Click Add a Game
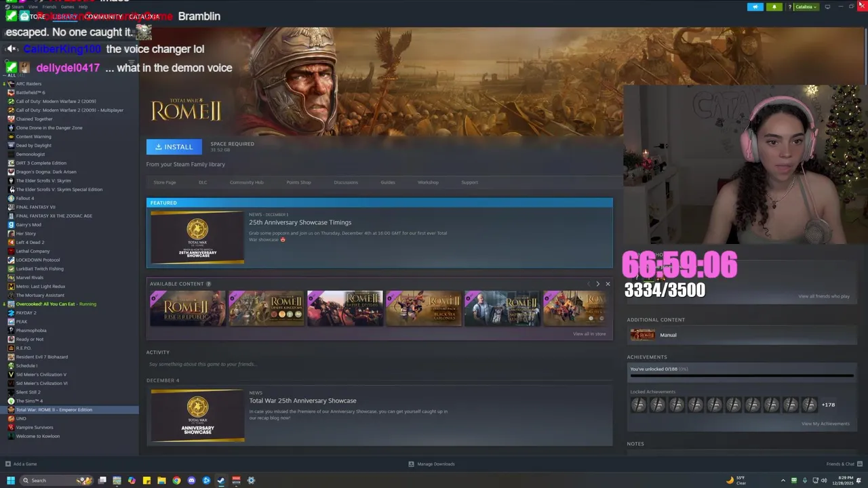The width and height of the screenshot is (868, 488). point(21,464)
